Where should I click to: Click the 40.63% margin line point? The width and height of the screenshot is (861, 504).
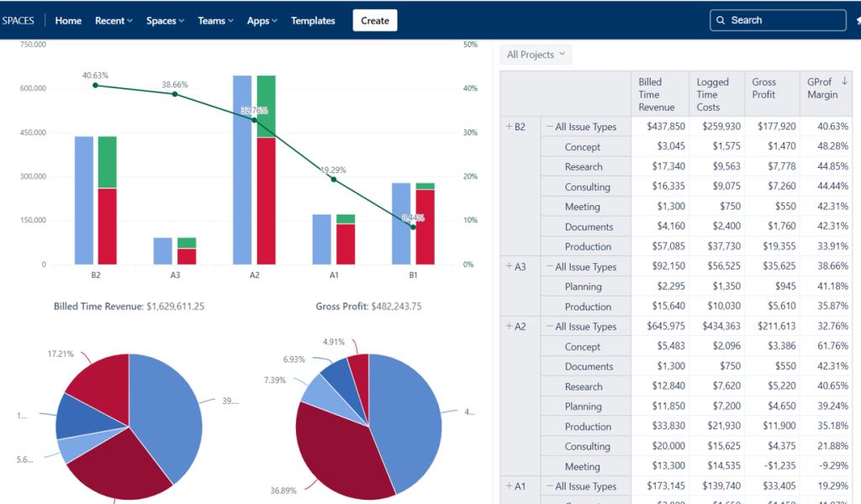pyautogui.click(x=96, y=85)
